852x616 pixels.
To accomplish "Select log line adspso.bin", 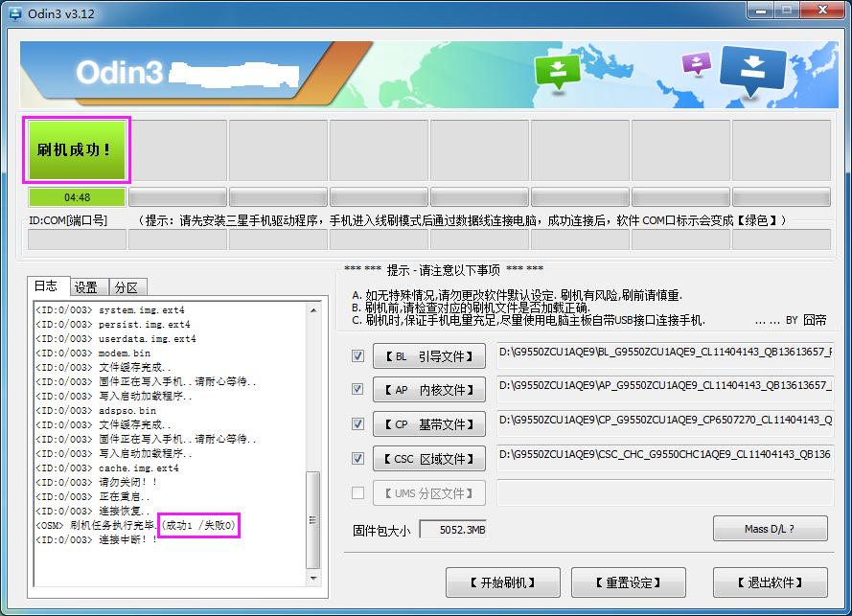I will click(x=96, y=411).
